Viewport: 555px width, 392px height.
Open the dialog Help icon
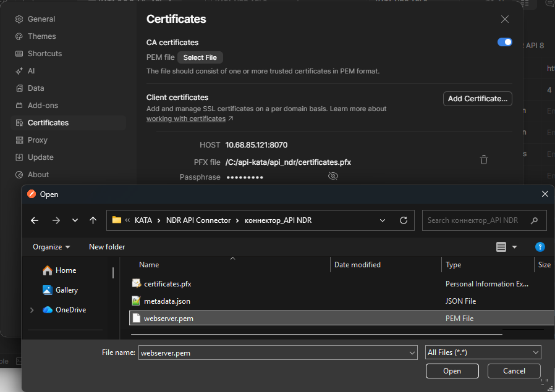pos(540,247)
